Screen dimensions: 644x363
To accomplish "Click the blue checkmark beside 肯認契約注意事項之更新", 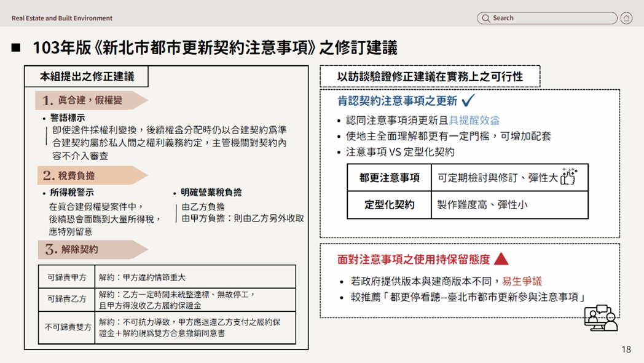I will [468, 100].
